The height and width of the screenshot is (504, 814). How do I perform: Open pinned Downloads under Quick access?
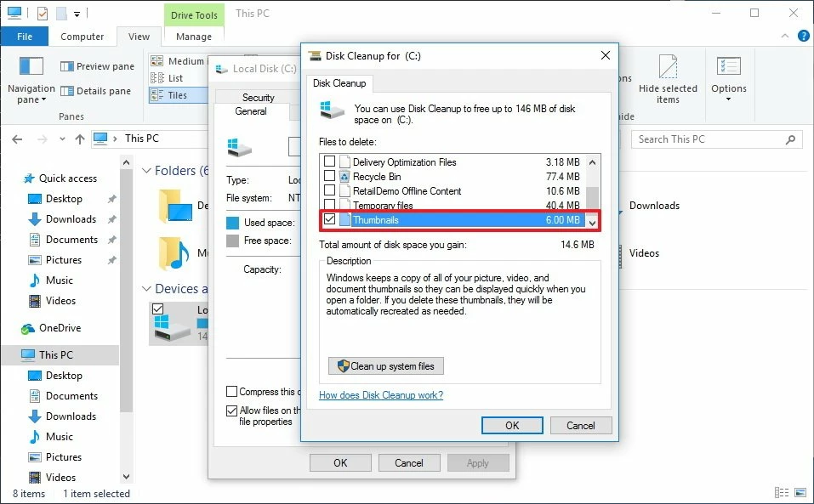(x=71, y=219)
